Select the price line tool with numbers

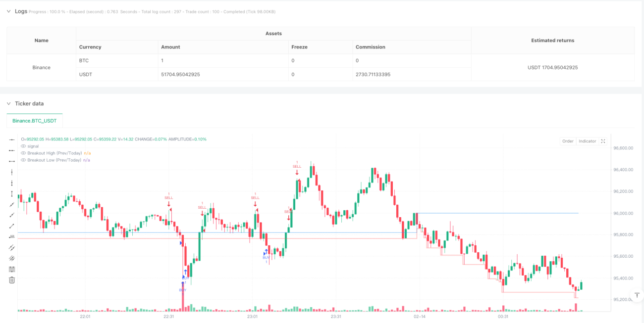pos(12,236)
